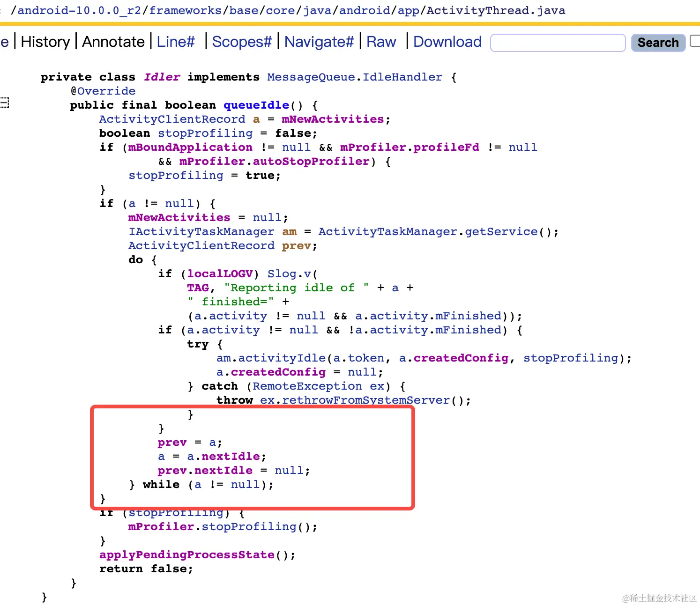Open android-10.0.0_r2 in the breadcrumb path

pyautogui.click(x=79, y=10)
